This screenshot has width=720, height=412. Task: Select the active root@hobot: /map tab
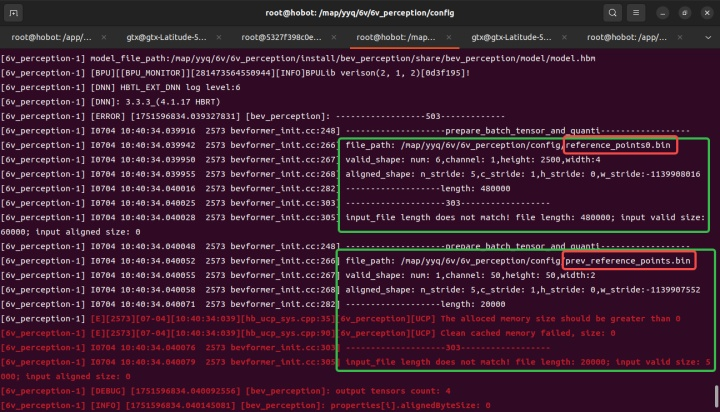pyautogui.click(x=393, y=36)
